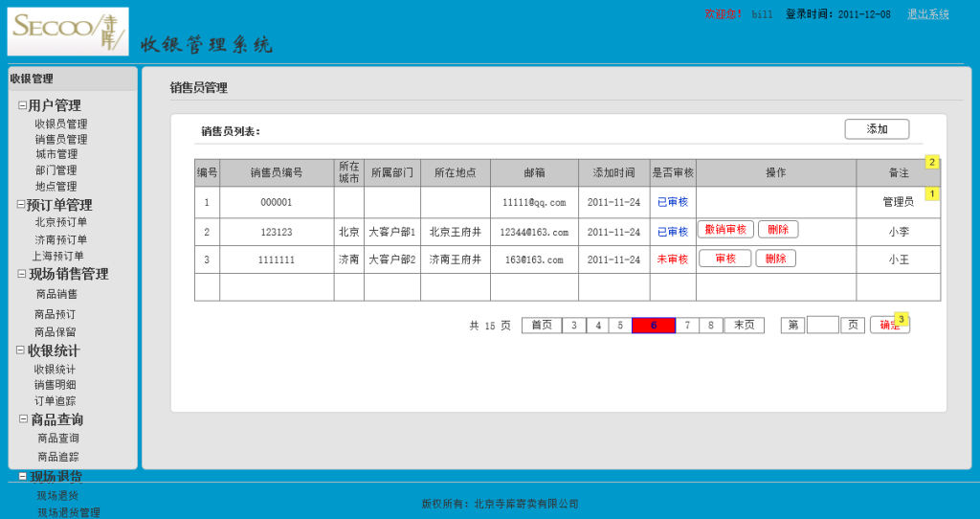The image size is (980, 519).
Task: Go to 首页 first page
Action: [542, 326]
